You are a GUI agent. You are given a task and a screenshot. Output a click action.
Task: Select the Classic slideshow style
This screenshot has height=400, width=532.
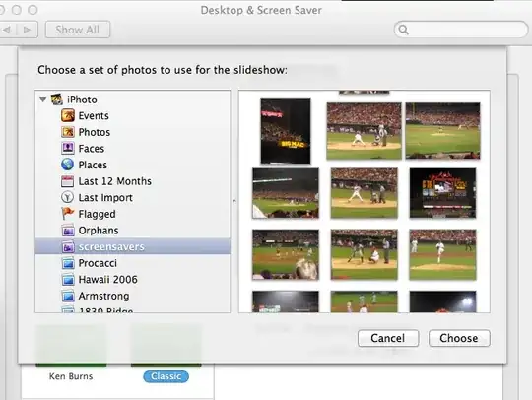pyautogui.click(x=166, y=376)
